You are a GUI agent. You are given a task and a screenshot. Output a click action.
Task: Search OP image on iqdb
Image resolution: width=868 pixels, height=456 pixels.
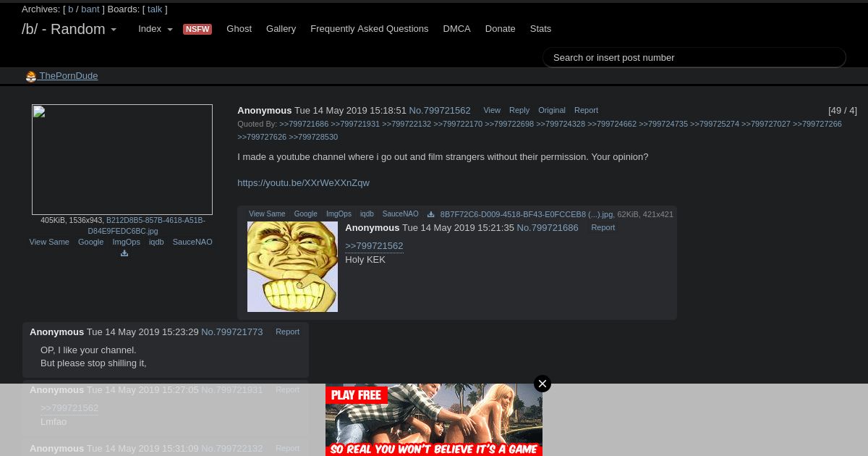[x=156, y=242]
